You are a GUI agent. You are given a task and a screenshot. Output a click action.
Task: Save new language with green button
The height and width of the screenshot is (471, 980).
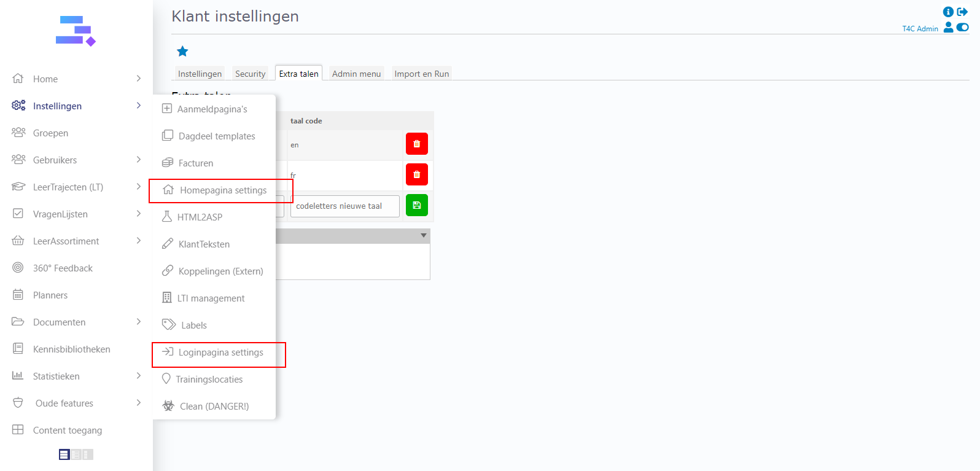click(416, 206)
